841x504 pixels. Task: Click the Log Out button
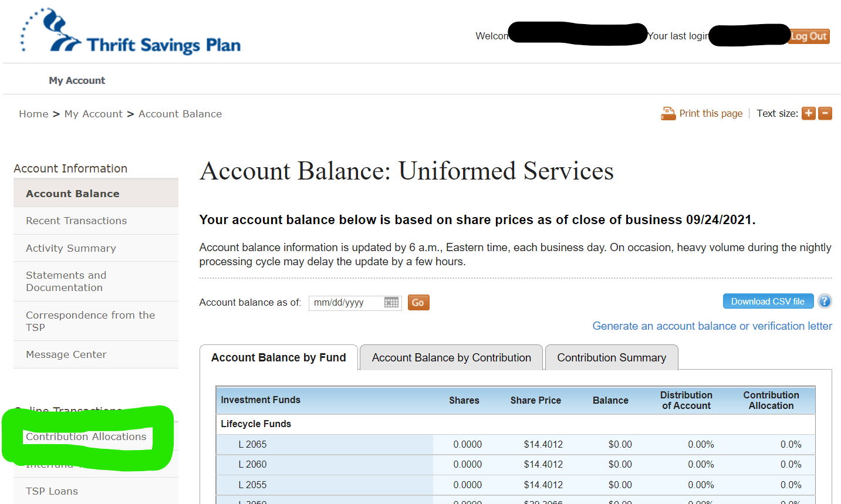(x=808, y=36)
